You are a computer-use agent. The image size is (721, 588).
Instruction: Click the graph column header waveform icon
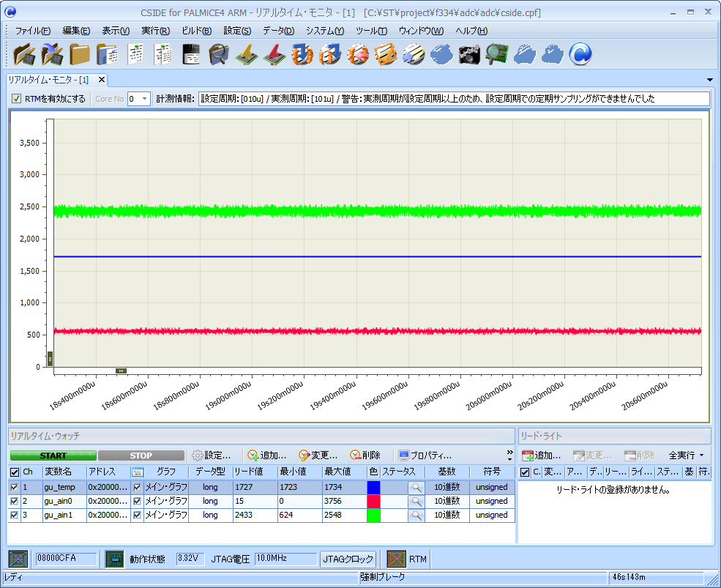138,472
